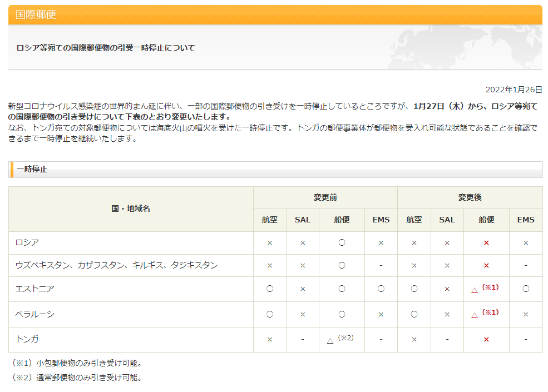This screenshot has width=548, height=392.
Task: Click the × in ロシア 変更前 EMS
Action: point(381,243)
